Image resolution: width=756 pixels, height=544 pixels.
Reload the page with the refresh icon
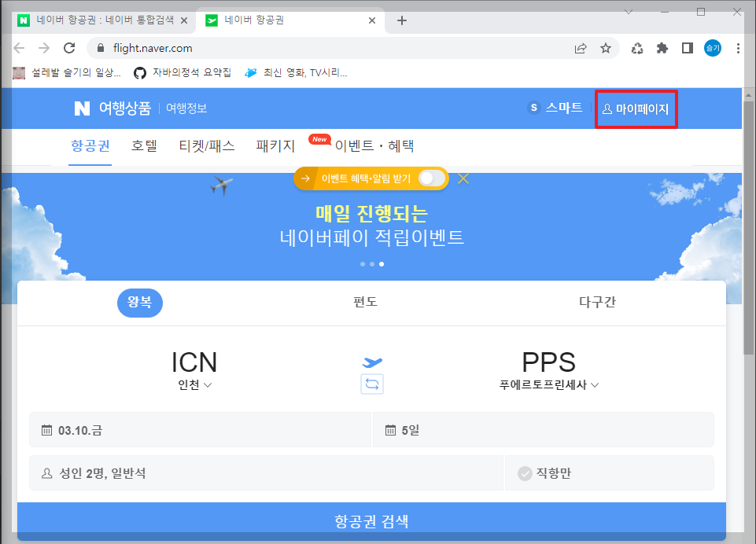point(69,48)
